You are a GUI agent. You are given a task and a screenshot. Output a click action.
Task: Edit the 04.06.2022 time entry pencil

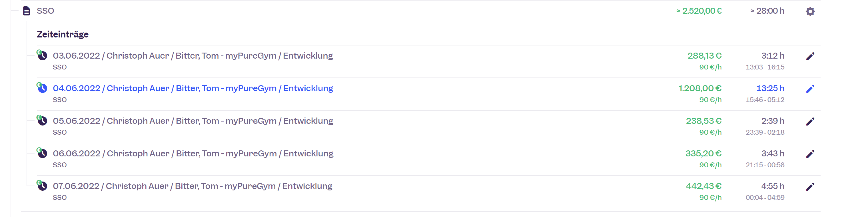(810, 89)
